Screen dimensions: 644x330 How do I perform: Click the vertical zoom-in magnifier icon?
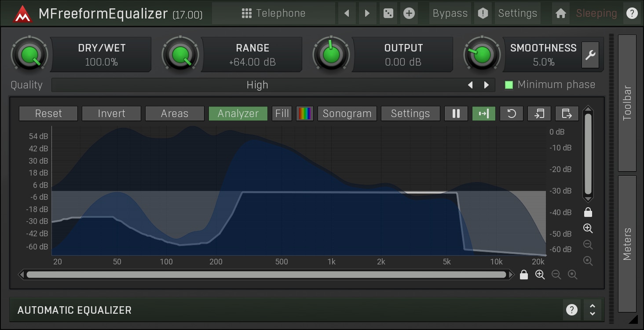coord(588,228)
